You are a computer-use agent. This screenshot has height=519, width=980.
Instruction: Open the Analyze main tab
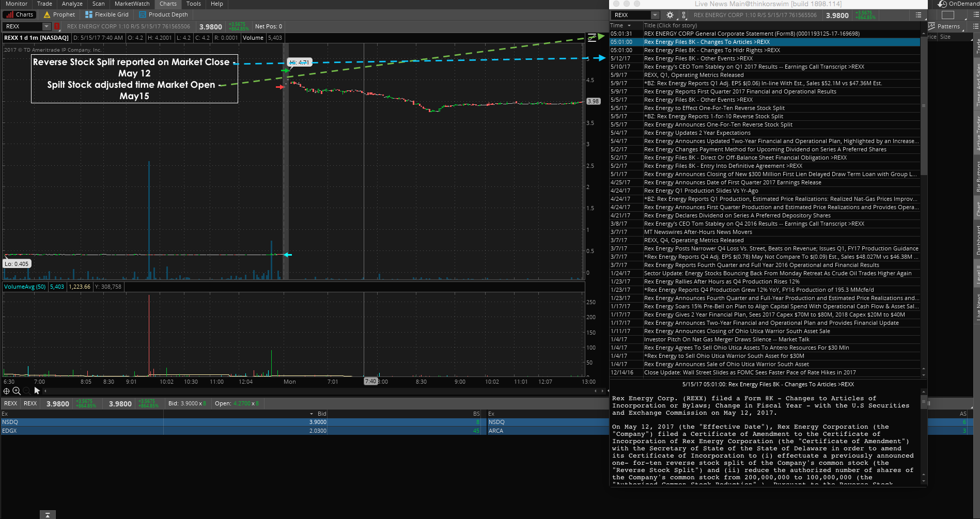point(72,4)
